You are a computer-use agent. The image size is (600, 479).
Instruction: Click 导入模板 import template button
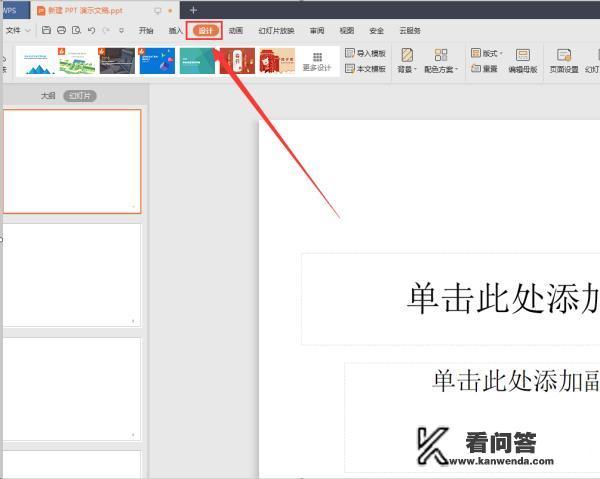point(365,53)
